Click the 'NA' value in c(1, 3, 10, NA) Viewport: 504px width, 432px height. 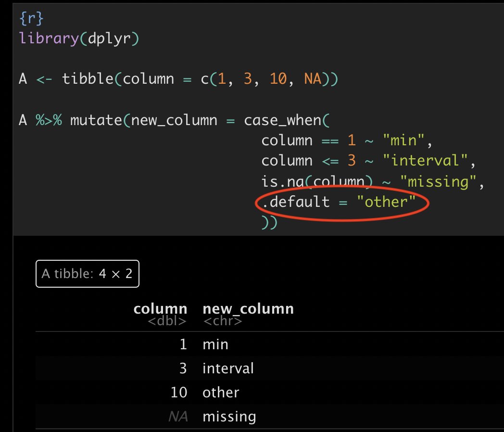click(313, 79)
